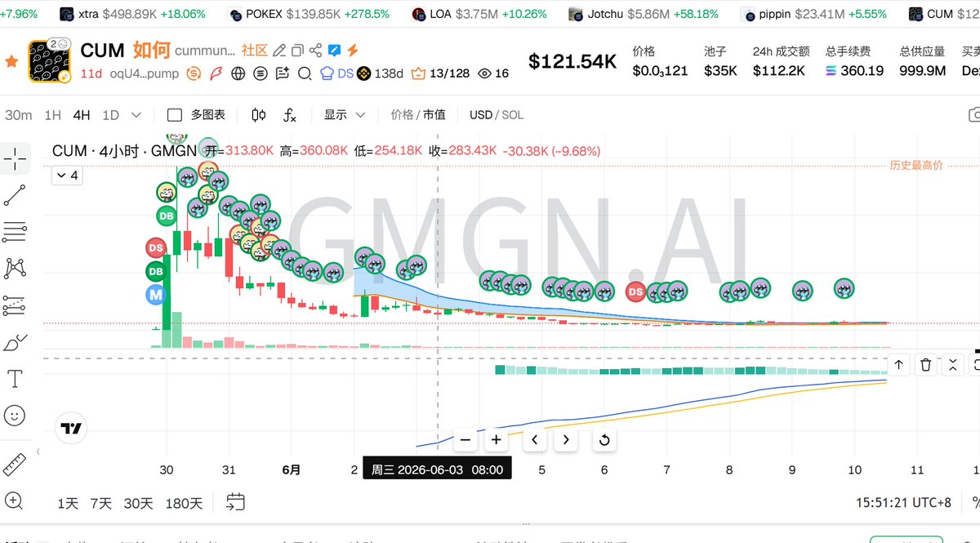Switch price axis to 价格 mode

[x=402, y=115]
